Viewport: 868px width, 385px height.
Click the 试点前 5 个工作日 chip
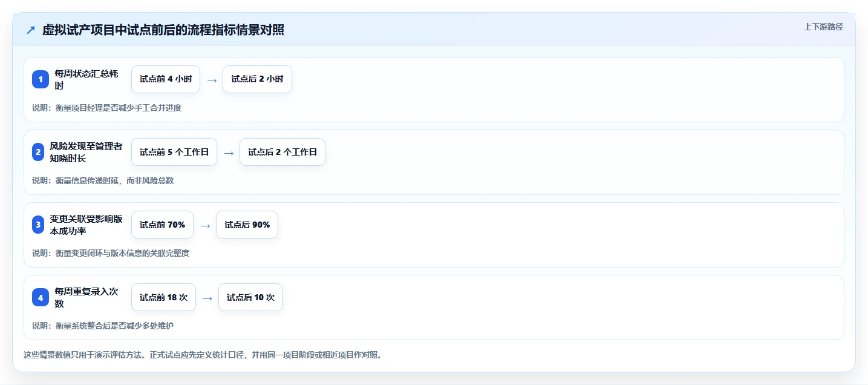(x=174, y=152)
